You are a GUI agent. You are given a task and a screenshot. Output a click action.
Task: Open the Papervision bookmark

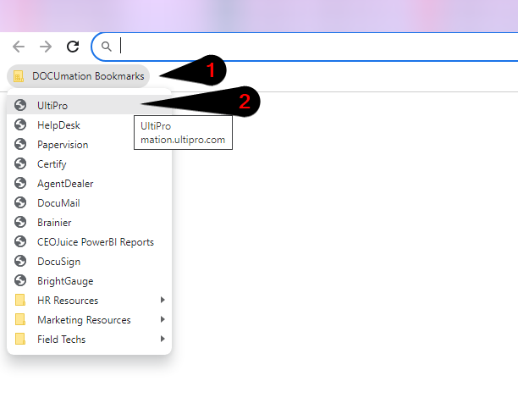click(x=89, y=145)
